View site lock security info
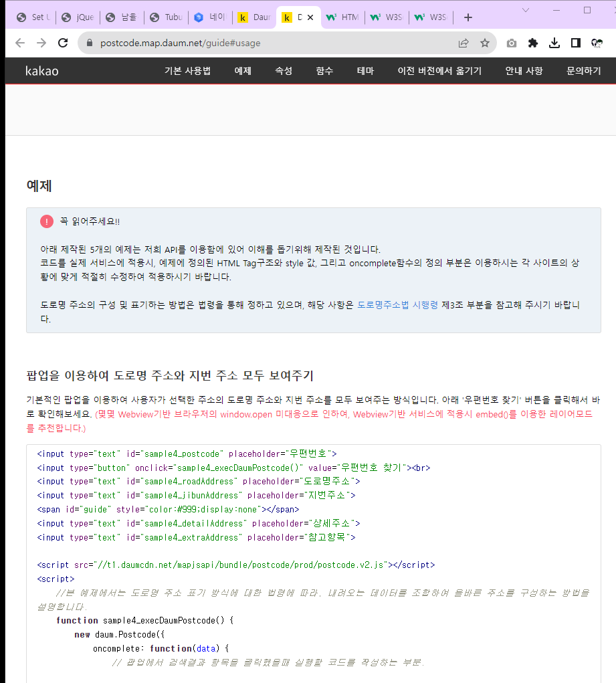This screenshot has width=616, height=683. [90, 43]
